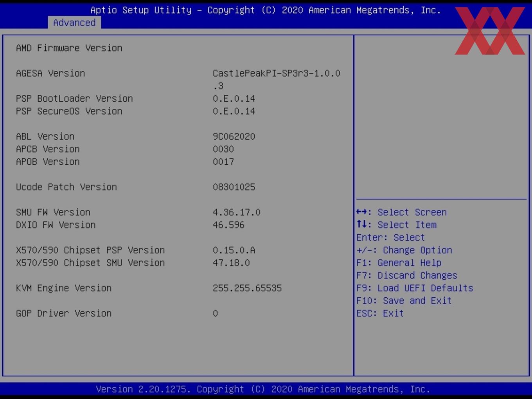The image size is (532, 399).
Task: Click PSP BootLoader value 0.E.0.14
Action: pyautogui.click(x=234, y=99)
